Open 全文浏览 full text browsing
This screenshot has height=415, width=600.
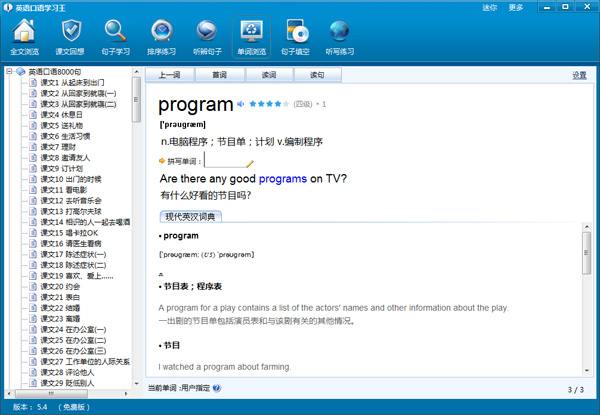(x=23, y=37)
